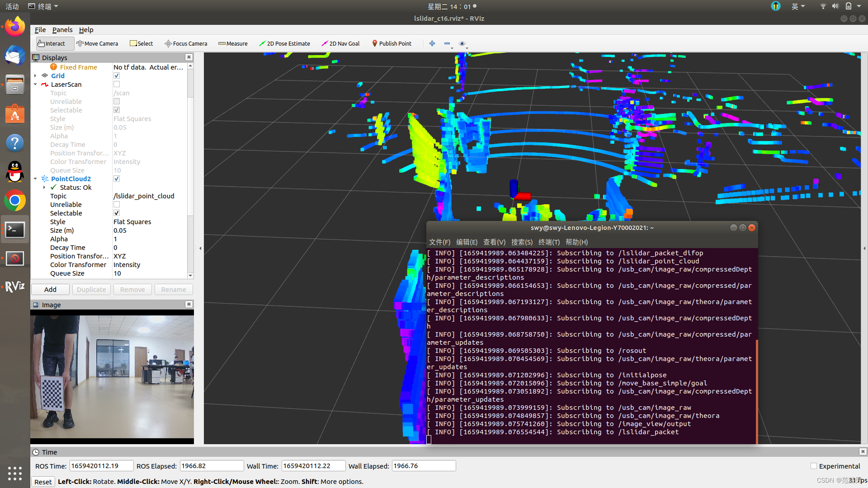868x488 pixels.
Task: Open PointCloud2 Color Transformer Intensity dropdown
Action: tap(149, 264)
